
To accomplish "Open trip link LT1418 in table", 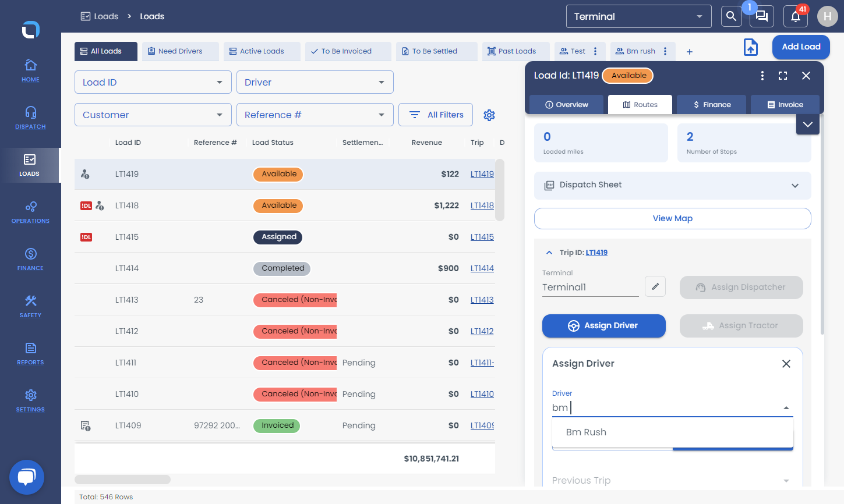I will 482,205.
